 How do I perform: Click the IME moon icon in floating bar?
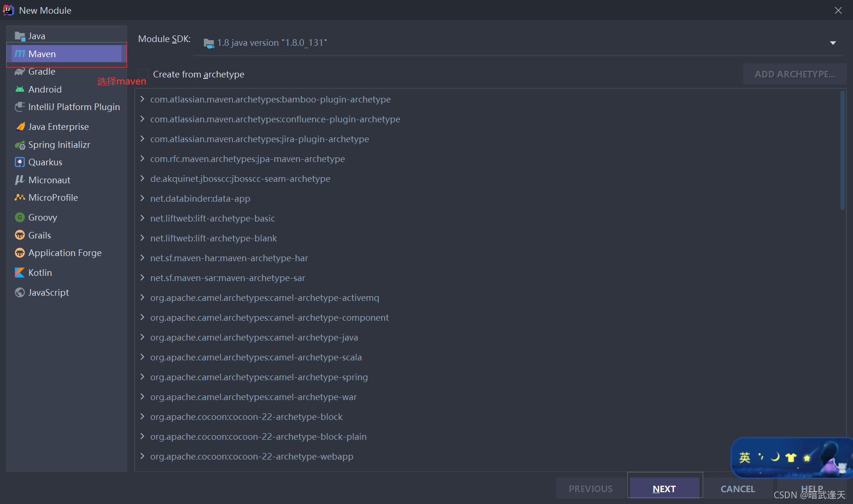[775, 457]
